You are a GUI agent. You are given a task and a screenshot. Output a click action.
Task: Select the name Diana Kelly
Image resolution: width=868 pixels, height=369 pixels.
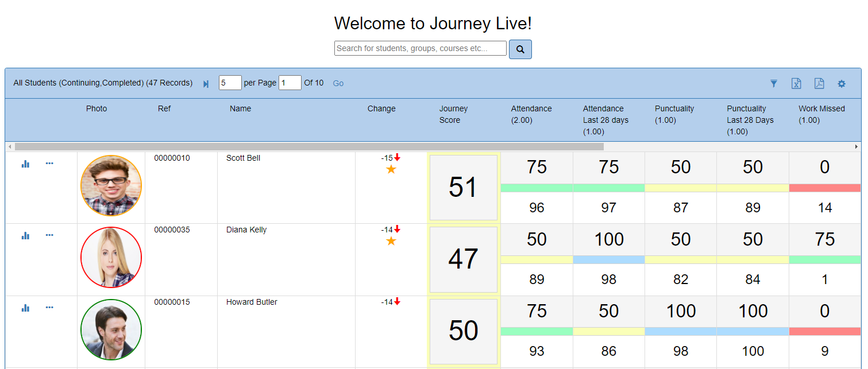pos(246,230)
